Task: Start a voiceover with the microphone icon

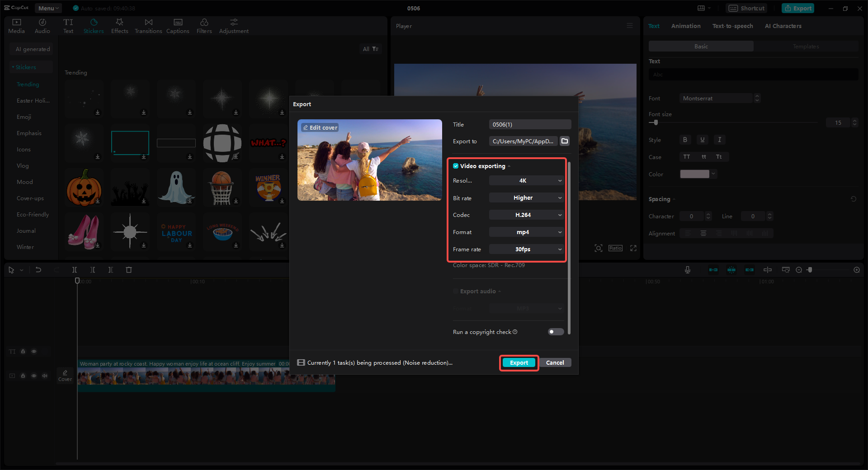Action: point(687,270)
